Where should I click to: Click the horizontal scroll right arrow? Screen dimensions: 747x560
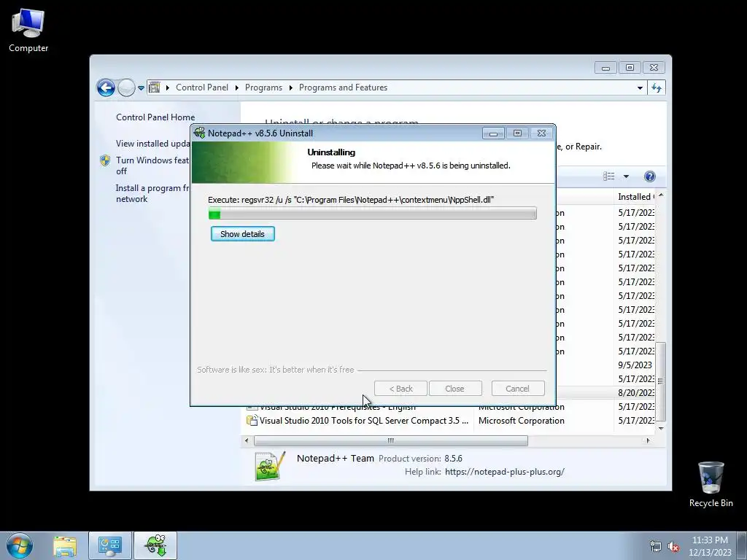[648, 441]
